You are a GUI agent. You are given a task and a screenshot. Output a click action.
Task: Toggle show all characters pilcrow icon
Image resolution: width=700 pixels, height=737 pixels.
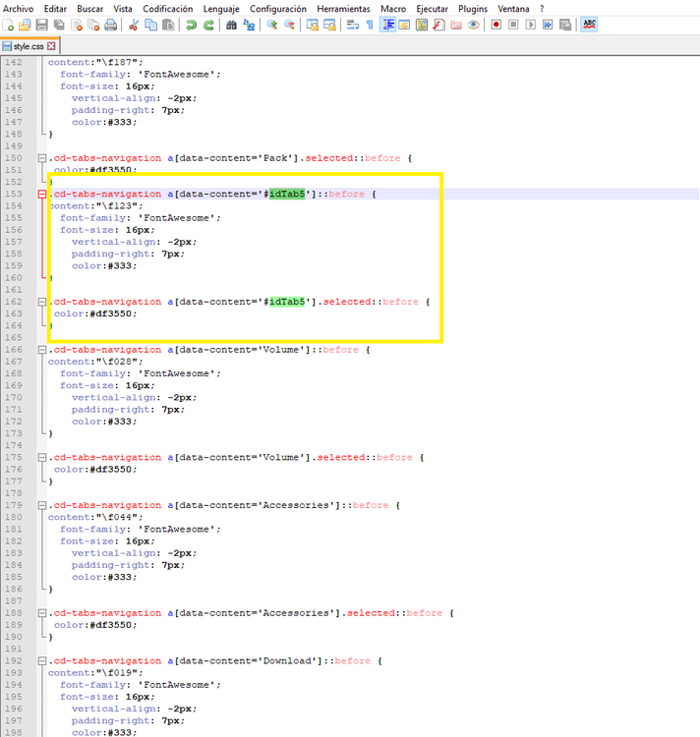coord(370,25)
